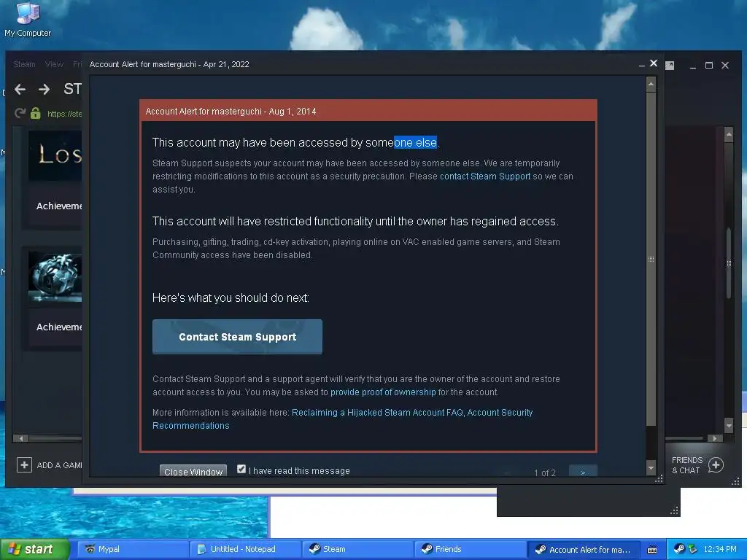Switch to Friends taskbar button

pos(471,550)
